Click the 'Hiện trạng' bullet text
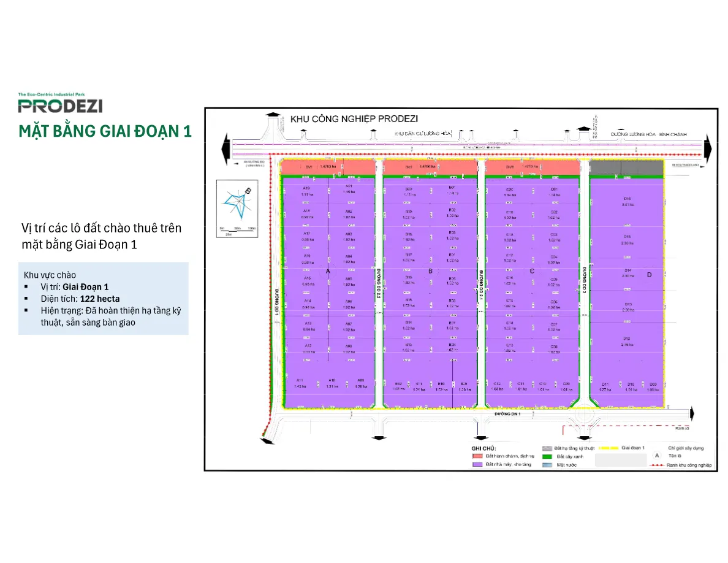This screenshot has height=563, width=728. (x=111, y=316)
